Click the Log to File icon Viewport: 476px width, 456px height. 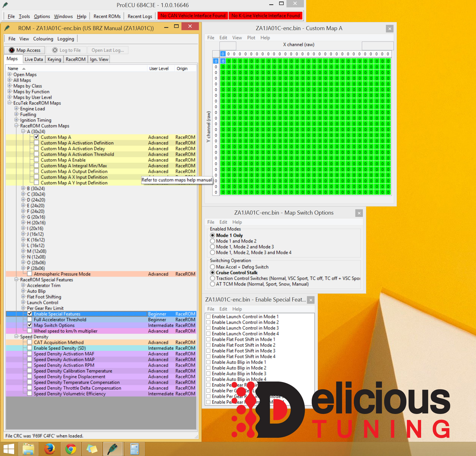(x=55, y=50)
